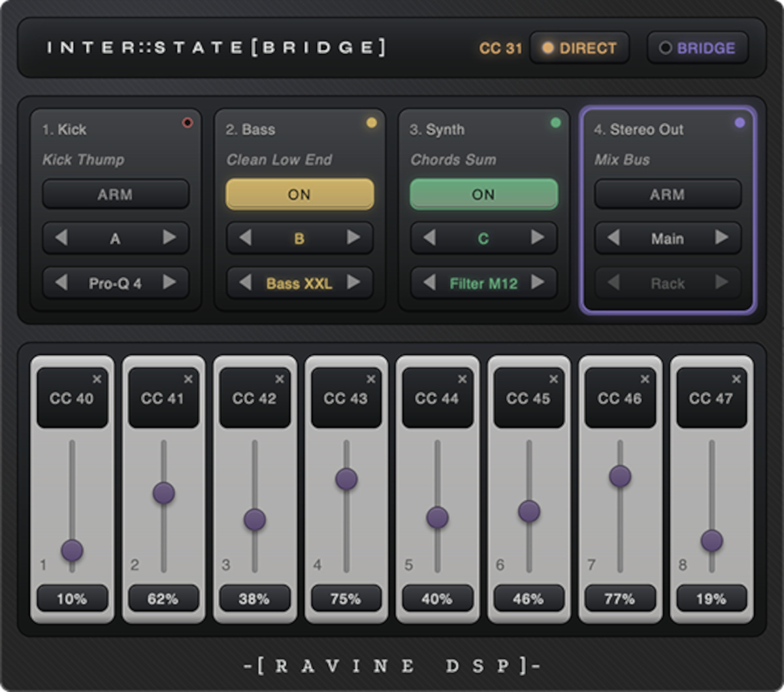Turn off the Bass ON button
The width and height of the screenshot is (784, 692).
pos(300,194)
